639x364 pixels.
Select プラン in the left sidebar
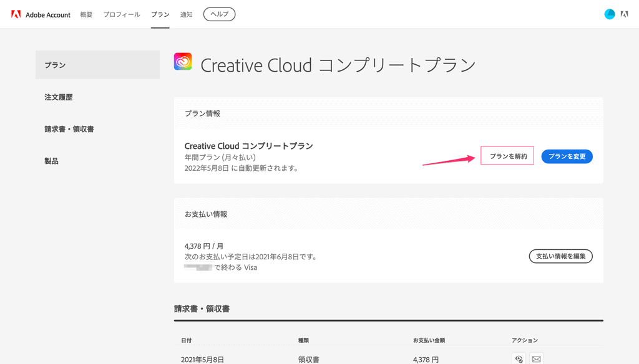point(97,65)
